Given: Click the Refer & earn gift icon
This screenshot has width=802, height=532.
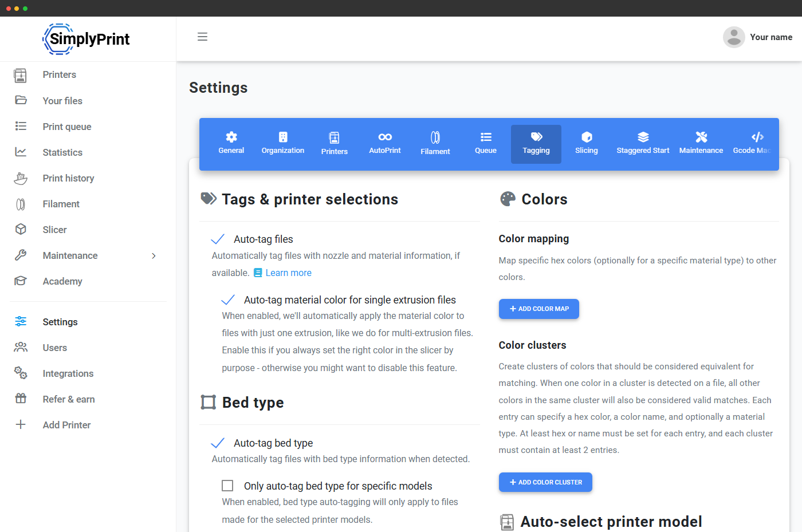Looking at the screenshot, I should point(21,399).
